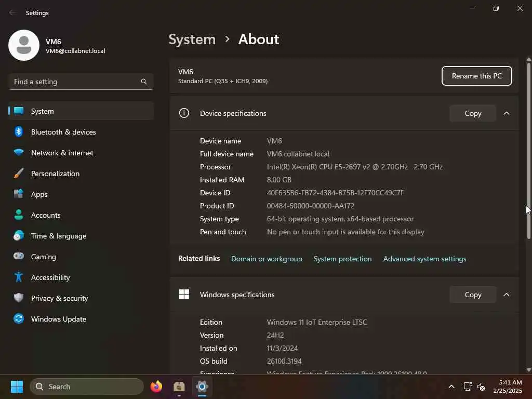Open the clock showing 5:41 AM
This screenshot has height=399, width=532.
(508, 387)
